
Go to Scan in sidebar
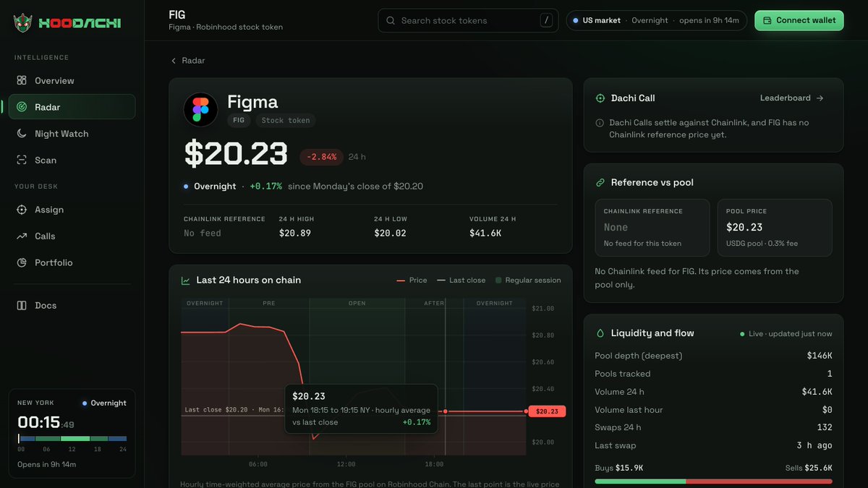72,160
